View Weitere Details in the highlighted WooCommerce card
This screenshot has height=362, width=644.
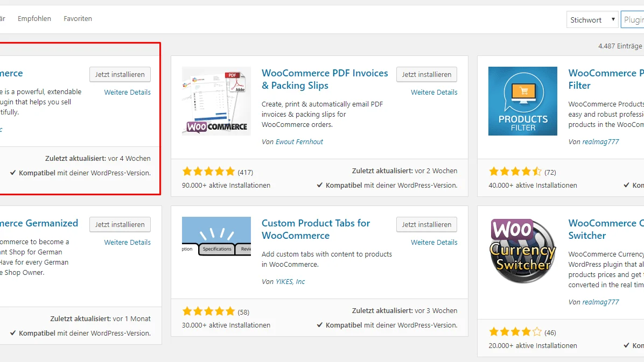coord(127,93)
